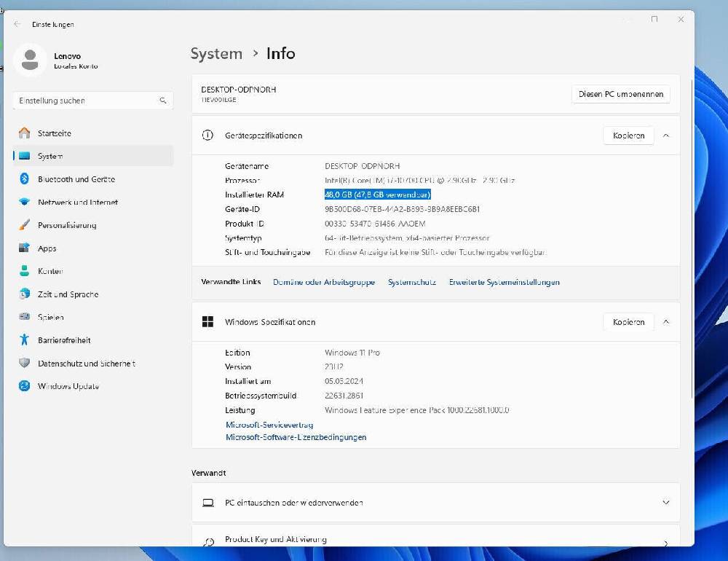Open Domäne oder Arbeitsgruppe link
Viewport: 728px width, 561px height.
[x=324, y=282]
